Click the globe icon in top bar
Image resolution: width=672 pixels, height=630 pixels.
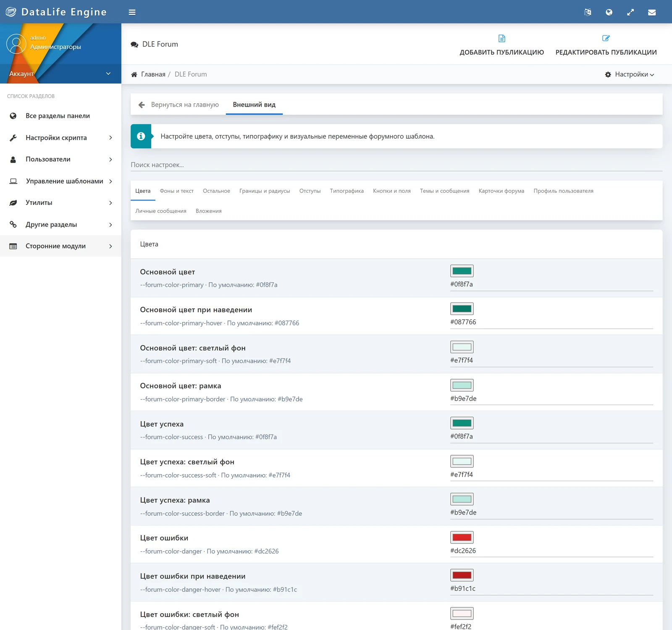coord(609,12)
